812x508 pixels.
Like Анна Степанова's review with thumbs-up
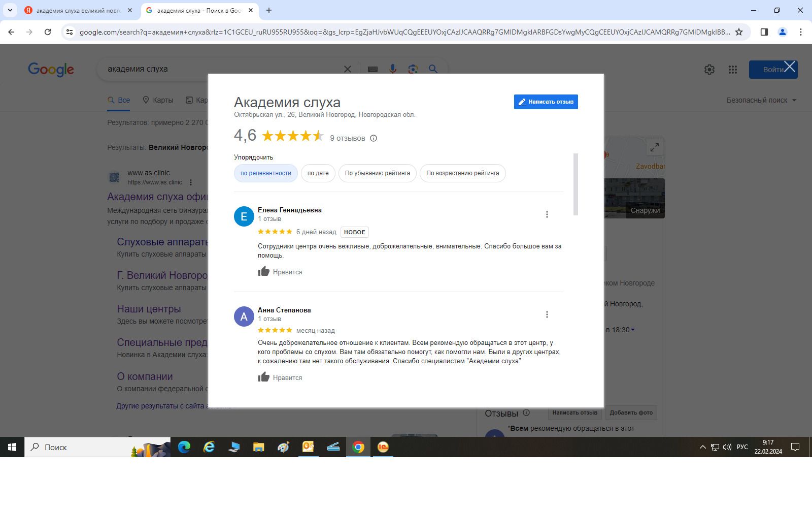(x=264, y=377)
